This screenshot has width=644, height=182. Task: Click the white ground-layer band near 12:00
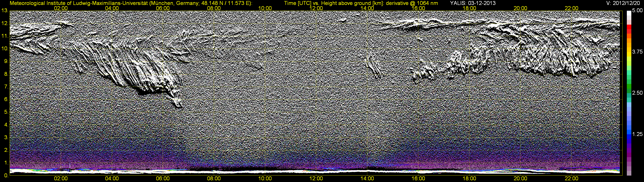tap(316, 172)
